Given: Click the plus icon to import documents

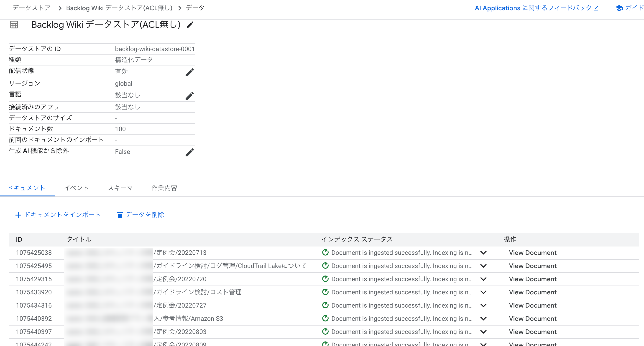Looking at the screenshot, I should 18,215.
